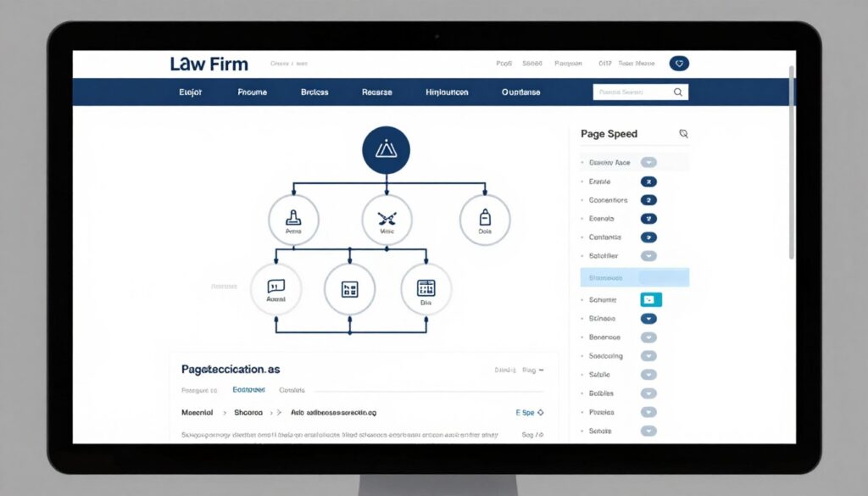Toggle the dark pill on the Ersnte row
Screen dimensions: 868x496
tap(648, 181)
